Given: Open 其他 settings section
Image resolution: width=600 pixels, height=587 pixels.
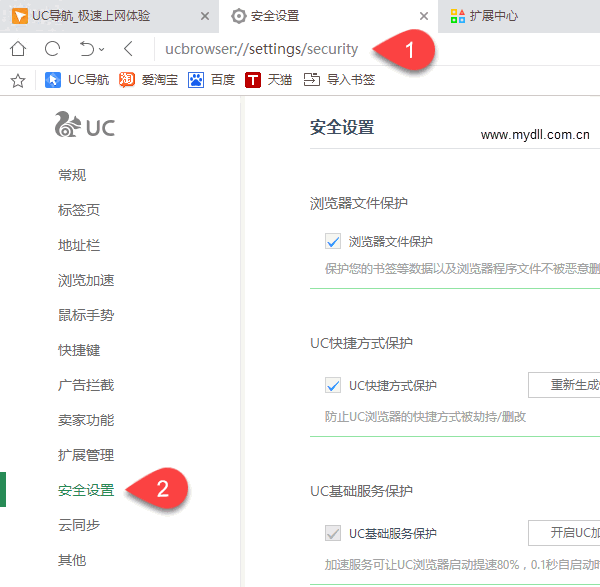Looking at the screenshot, I should [72, 560].
